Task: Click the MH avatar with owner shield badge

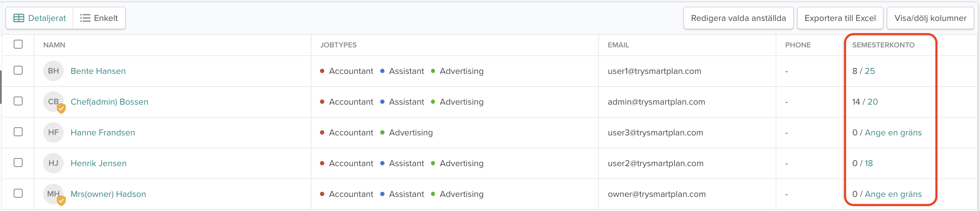Action: (x=53, y=194)
